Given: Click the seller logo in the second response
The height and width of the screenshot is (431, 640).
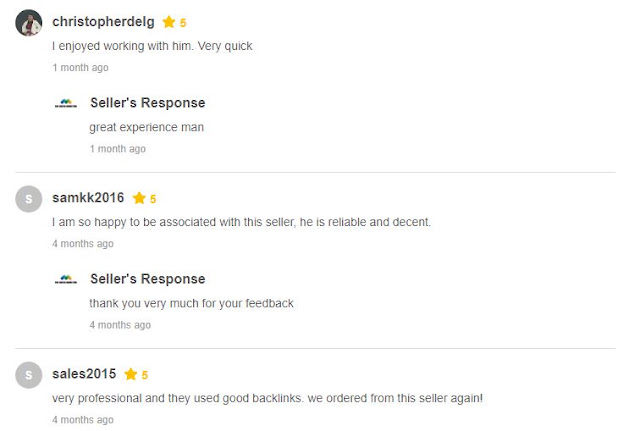Looking at the screenshot, I should point(66,279).
